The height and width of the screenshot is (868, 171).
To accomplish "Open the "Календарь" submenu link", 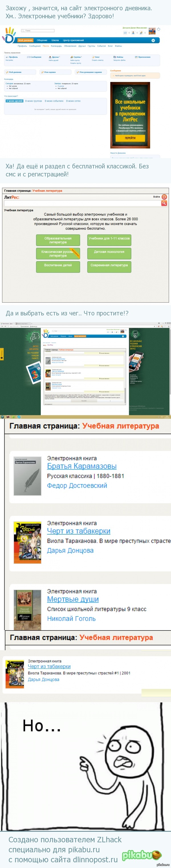I will [x=56, y=46].
